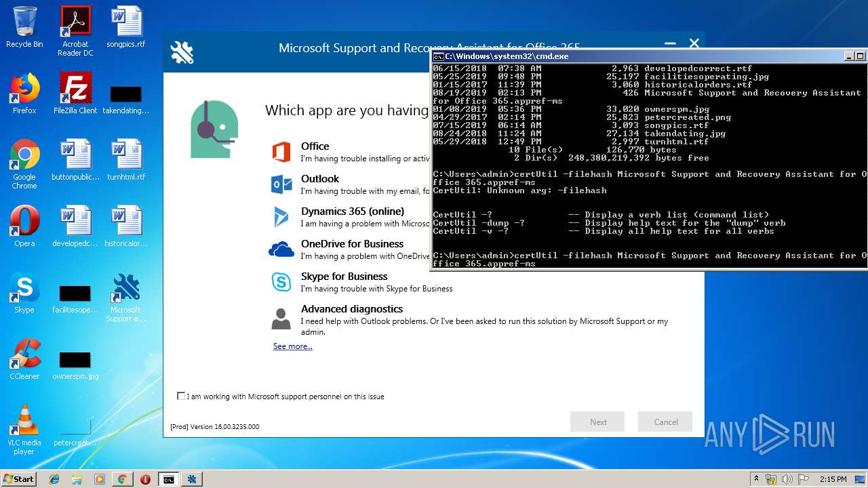Check working with Microsoft support personnel box
This screenshot has height=488, width=868.
click(x=181, y=396)
